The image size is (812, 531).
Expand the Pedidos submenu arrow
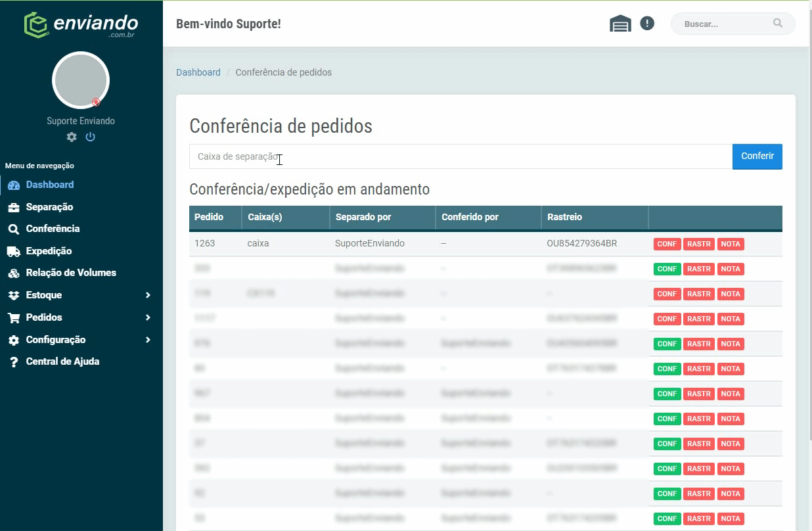148,317
